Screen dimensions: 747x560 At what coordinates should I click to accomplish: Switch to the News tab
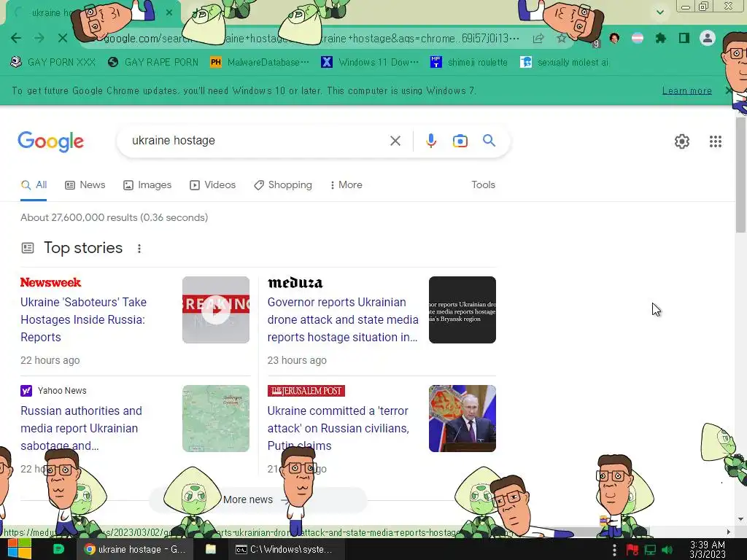click(x=85, y=184)
